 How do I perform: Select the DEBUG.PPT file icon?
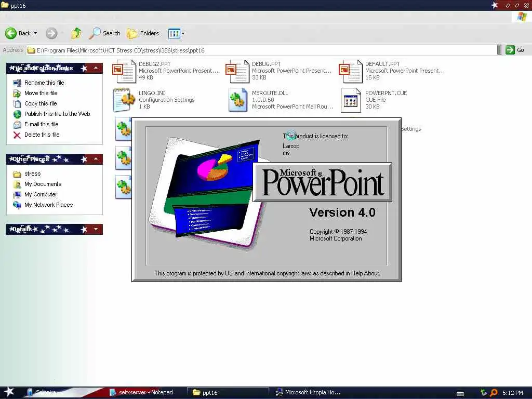237,71
